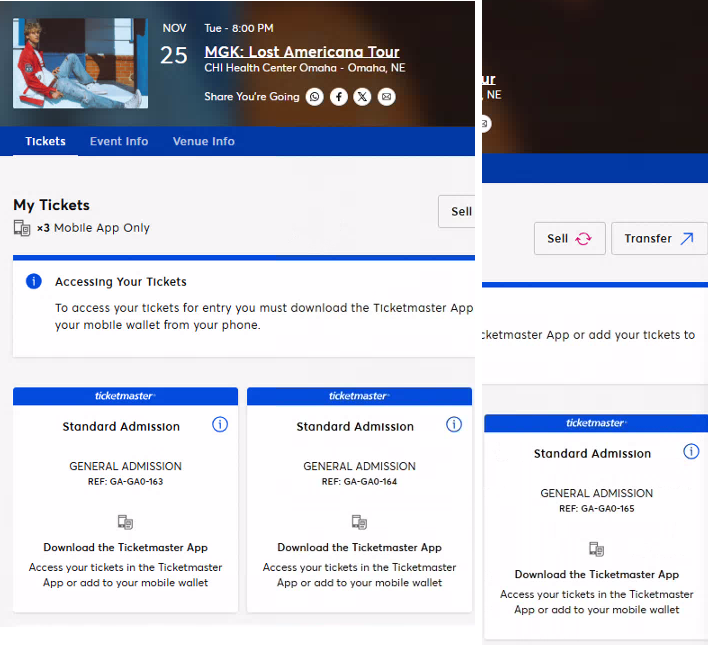Click blue info icon beside Accessing Your Tickets
708x645 pixels.
click(x=34, y=281)
